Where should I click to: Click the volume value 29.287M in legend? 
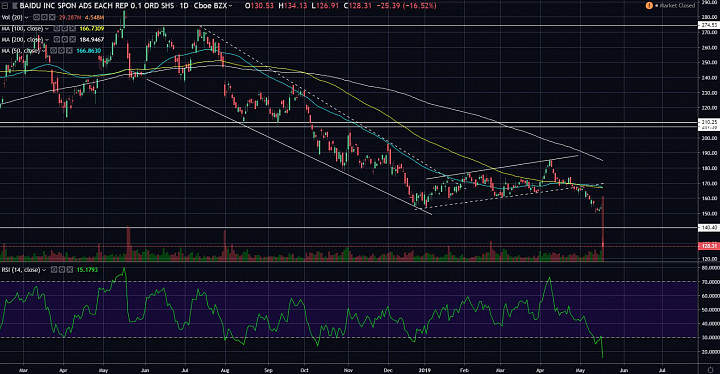70,17
